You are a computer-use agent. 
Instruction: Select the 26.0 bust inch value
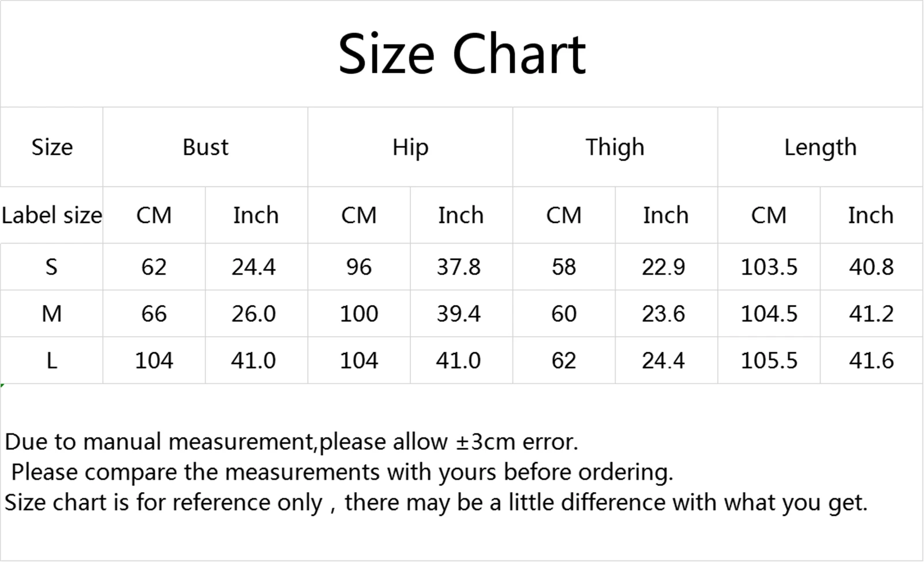(x=253, y=314)
